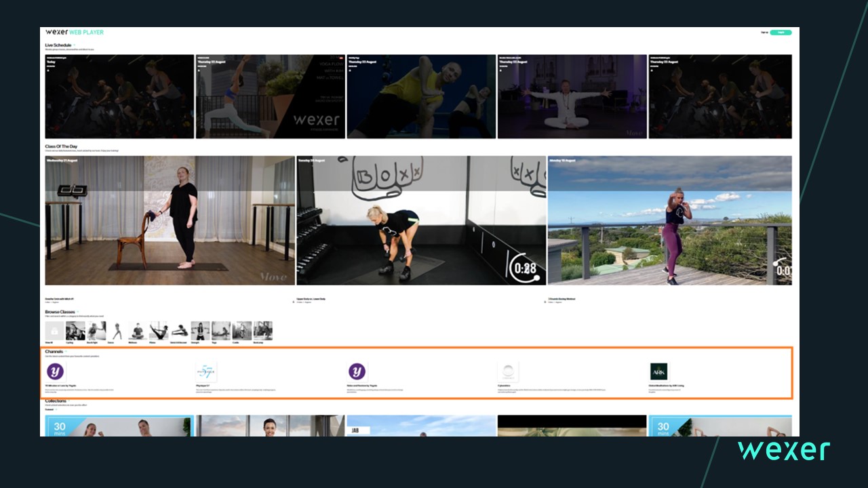Open the Cyberobics channel logo
868x488 pixels.
[507, 371]
